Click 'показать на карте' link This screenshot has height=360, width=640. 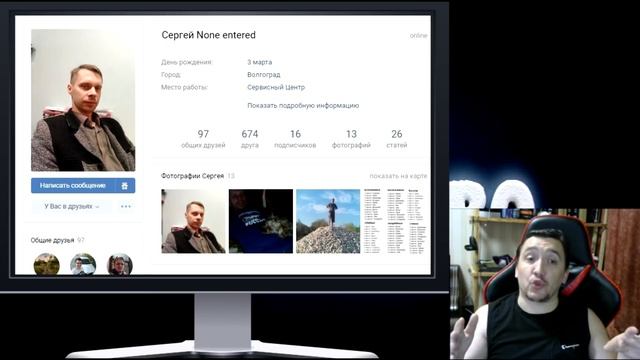pos(398,176)
